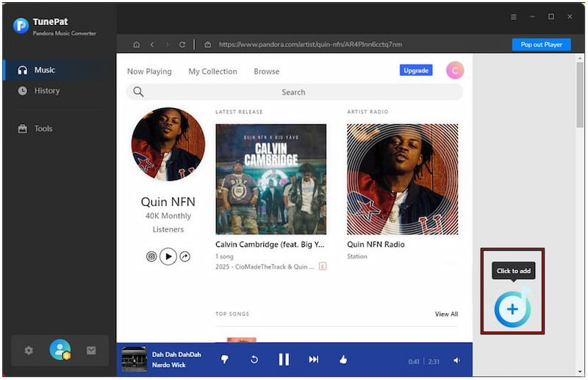The width and height of the screenshot is (588, 380).
Task: Thumb up the current song
Action: point(343,359)
